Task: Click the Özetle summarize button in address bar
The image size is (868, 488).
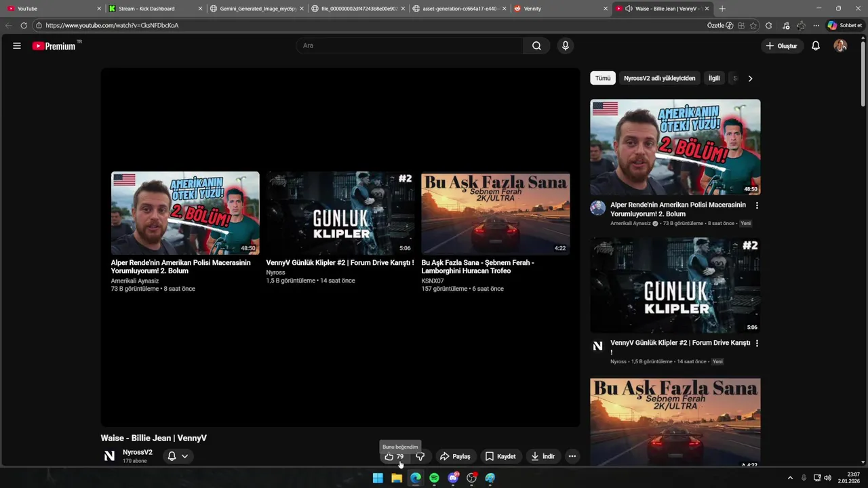Action: [x=720, y=26]
